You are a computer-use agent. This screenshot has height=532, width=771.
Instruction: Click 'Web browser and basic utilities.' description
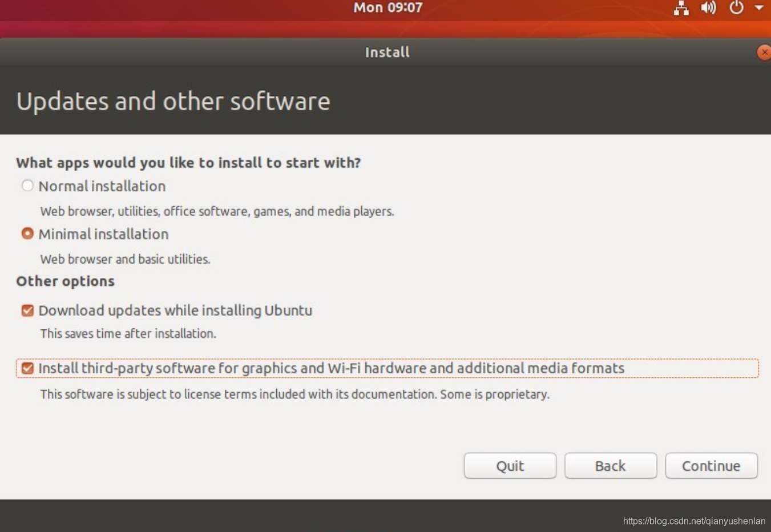click(125, 259)
